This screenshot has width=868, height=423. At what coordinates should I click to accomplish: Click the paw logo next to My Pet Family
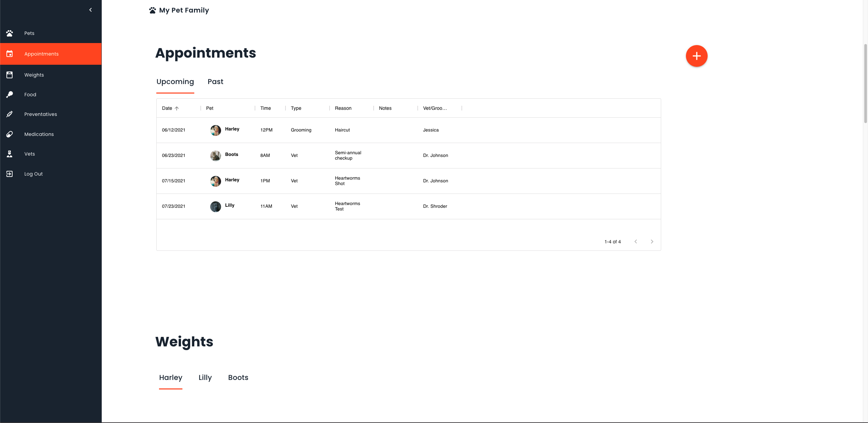(x=153, y=10)
